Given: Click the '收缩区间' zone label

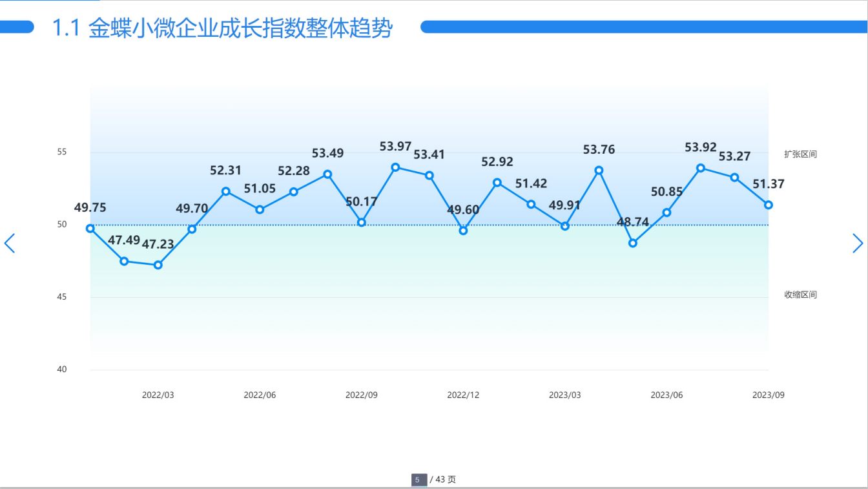Looking at the screenshot, I should [x=800, y=295].
